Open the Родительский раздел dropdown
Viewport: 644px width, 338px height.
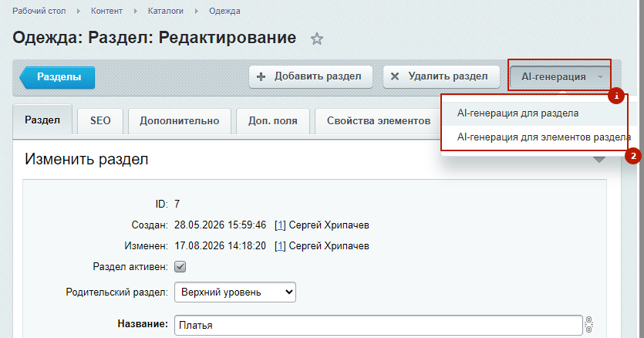click(x=235, y=292)
